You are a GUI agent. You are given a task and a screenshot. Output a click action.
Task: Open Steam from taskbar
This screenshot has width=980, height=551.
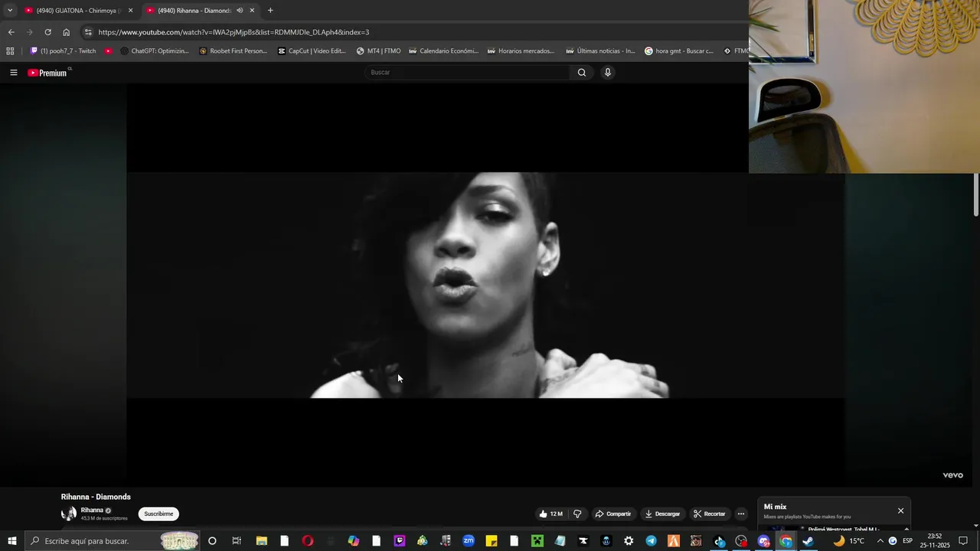pos(808,541)
